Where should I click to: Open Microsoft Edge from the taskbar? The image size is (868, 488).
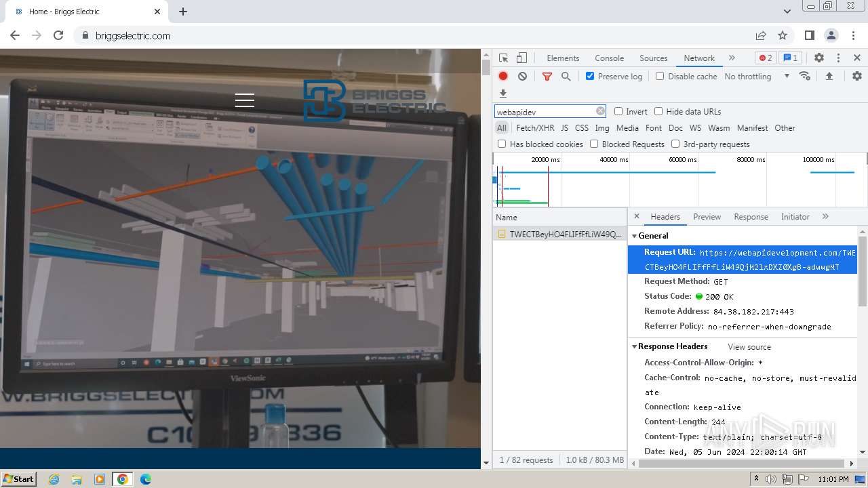point(146,479)
